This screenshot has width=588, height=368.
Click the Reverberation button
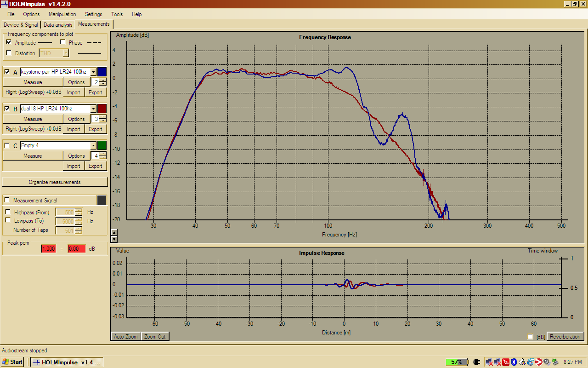(565, 337)
